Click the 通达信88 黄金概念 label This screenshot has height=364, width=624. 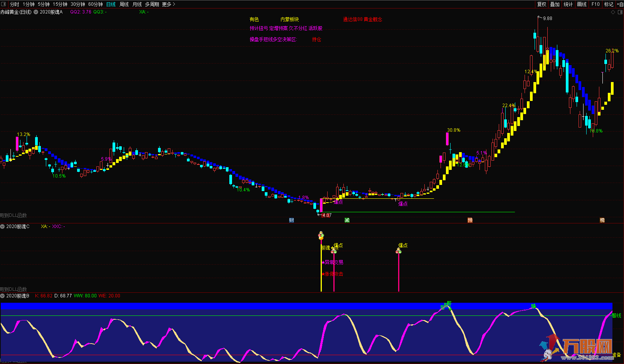(363, 19)
